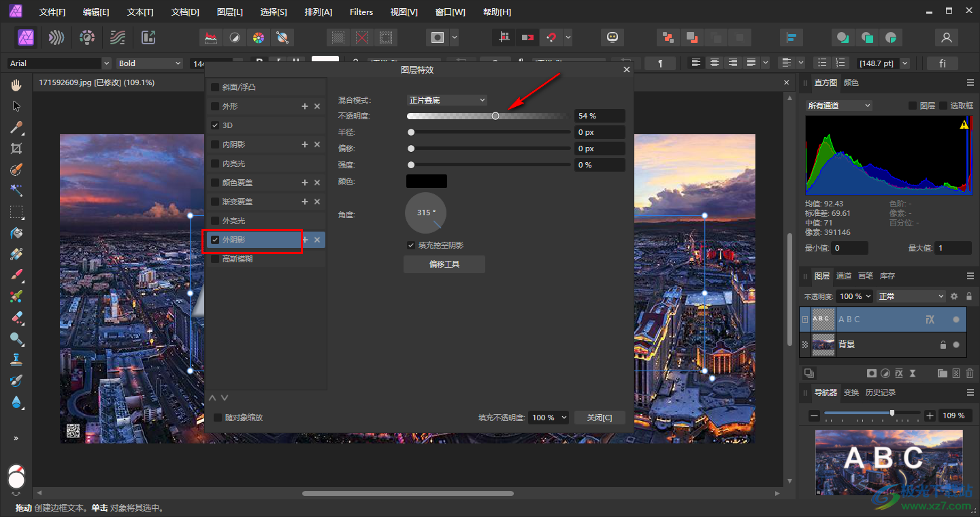Enable the 内阴影 effect checkbox
980x517 pixels.
pos(215,144)
